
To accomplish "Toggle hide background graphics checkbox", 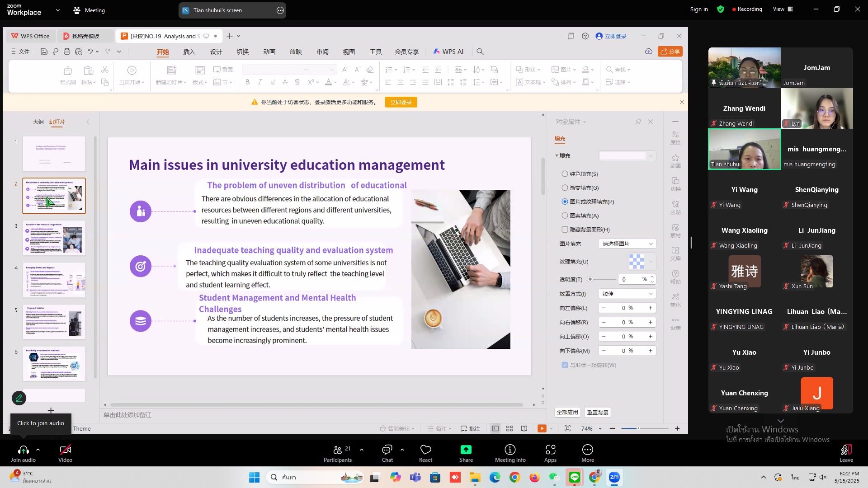I will pyautogui.click(x=565, y=230).
